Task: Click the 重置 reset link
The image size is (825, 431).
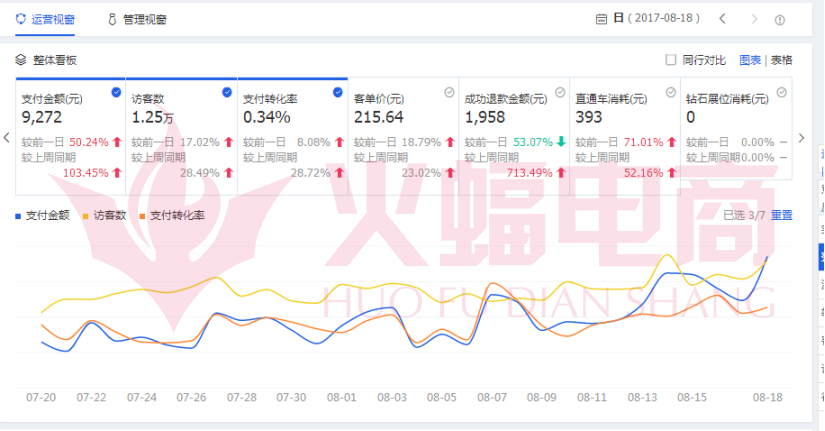Action: click(781, 215)
